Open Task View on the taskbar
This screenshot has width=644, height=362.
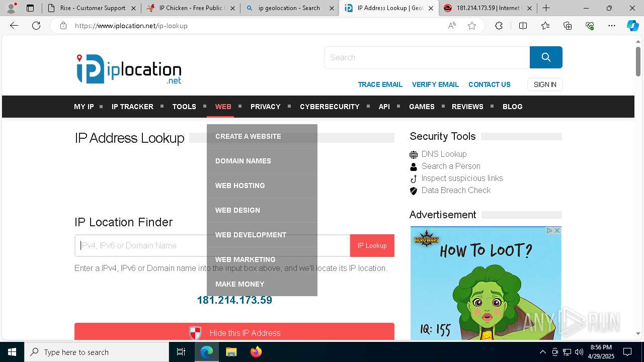tap(181, 352)
